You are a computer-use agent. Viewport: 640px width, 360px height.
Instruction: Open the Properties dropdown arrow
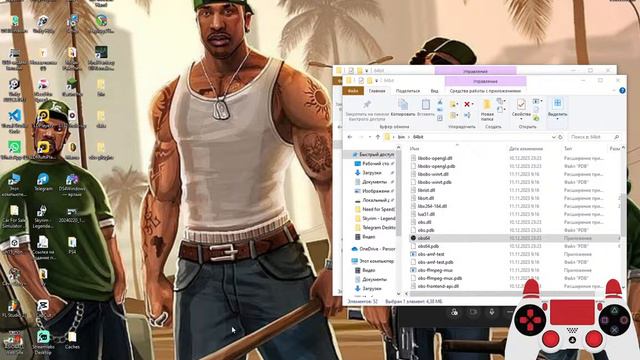tap(521, 119)
